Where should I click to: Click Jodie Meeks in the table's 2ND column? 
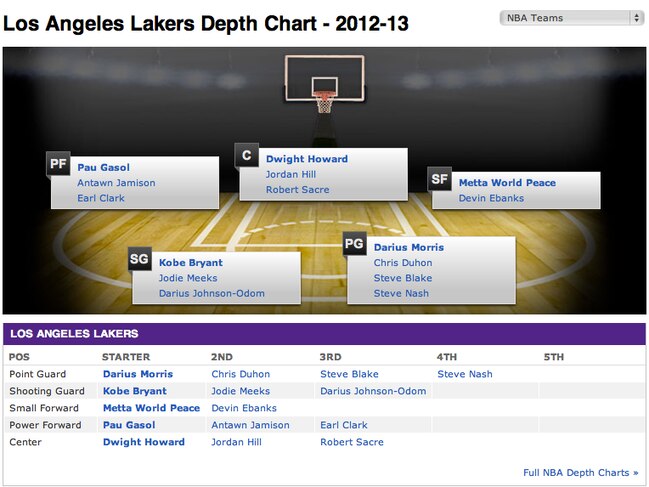click(x=240, y=391)
